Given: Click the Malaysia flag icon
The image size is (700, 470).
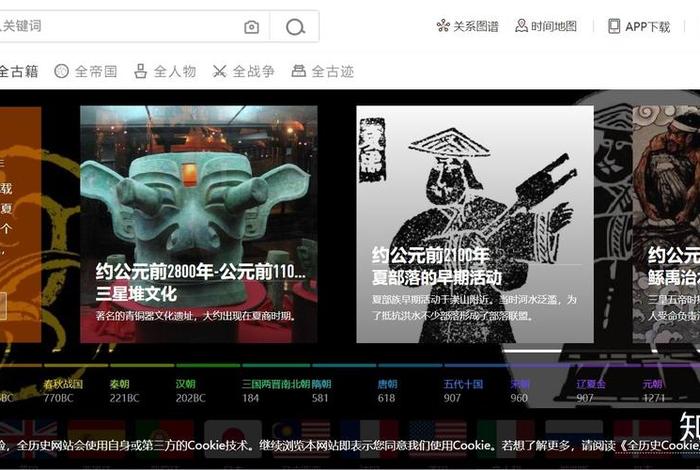Looking at the screenshot, I should click(x=301, y=439).
